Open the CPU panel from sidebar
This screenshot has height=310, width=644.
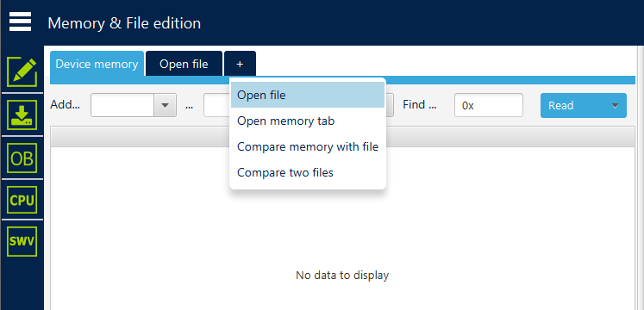(22, 200)
